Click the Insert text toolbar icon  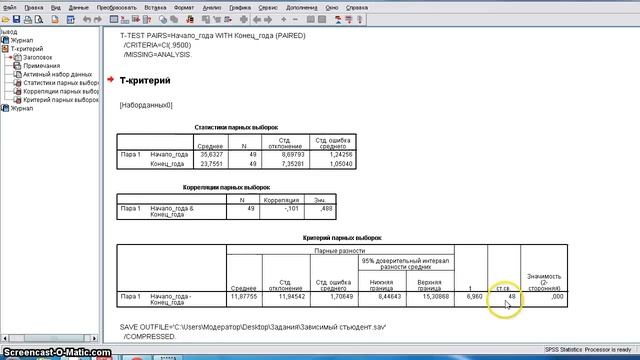click(360, 20)
